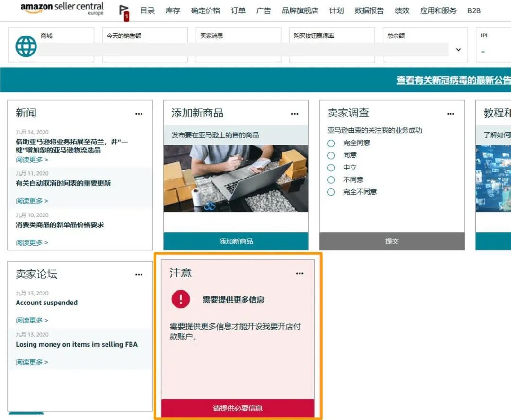This screenshot has width=511, height=420.
Task: Open the 新闻 widget options ellipsis
Action: tap(139, 114)
